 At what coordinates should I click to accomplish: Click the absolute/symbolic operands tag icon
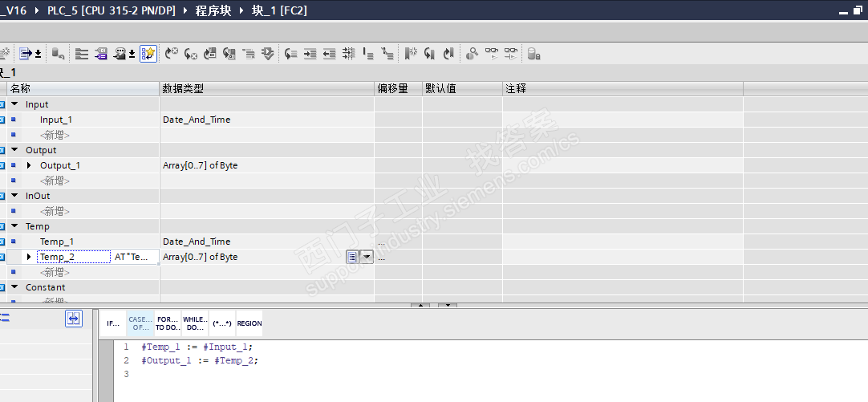101,54
